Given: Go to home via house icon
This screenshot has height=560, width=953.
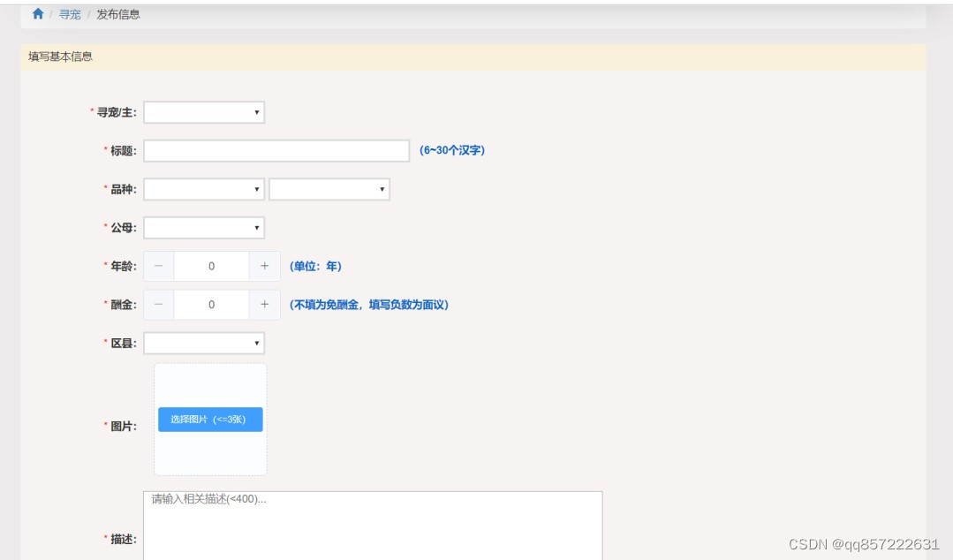Looking at the screenshot, I should click(38, 14).
